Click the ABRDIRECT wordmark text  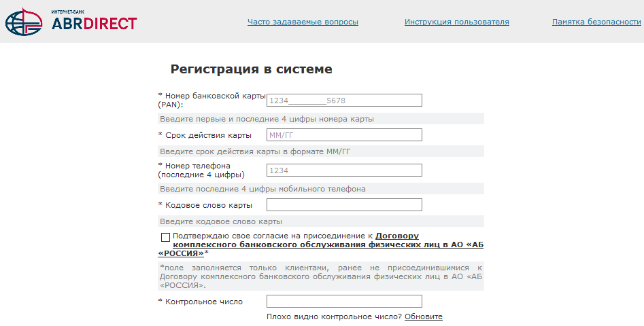[95, 24]
